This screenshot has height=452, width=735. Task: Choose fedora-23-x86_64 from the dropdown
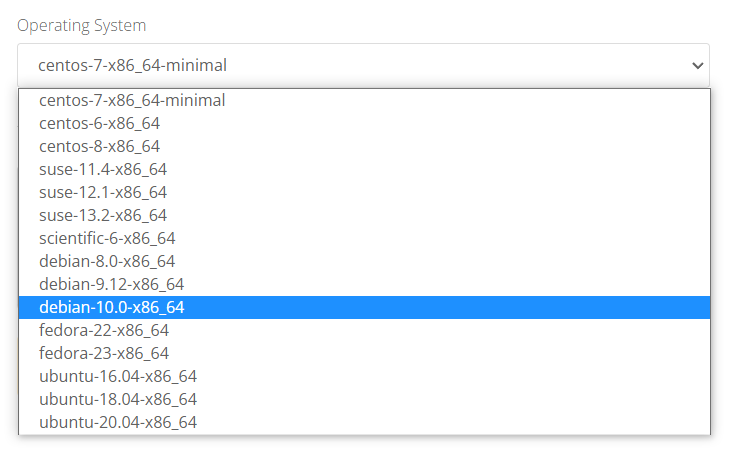pos(104,353)
